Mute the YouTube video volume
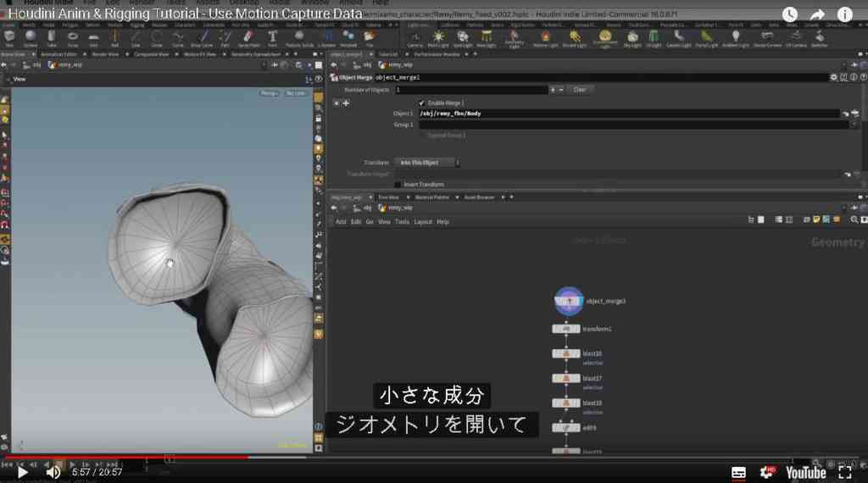This screenshot has height=483, width=868. pyautogui.click(x=53, y=472)
